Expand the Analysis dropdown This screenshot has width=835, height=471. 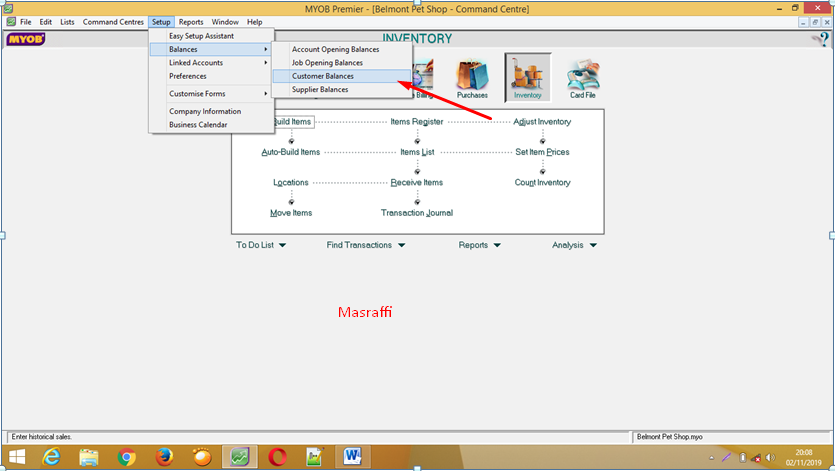click(x=574, y=245)
